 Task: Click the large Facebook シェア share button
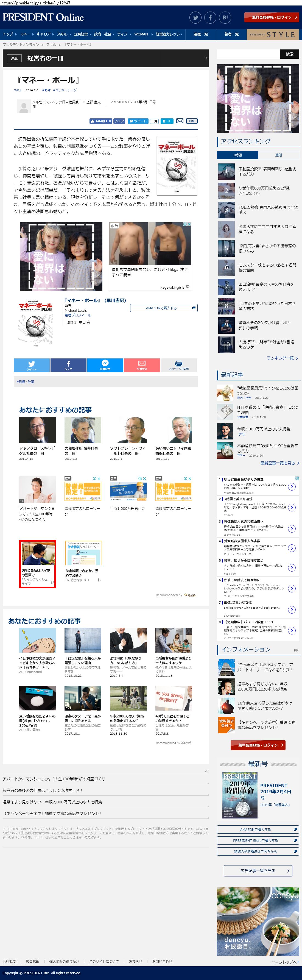click(68, 365)
